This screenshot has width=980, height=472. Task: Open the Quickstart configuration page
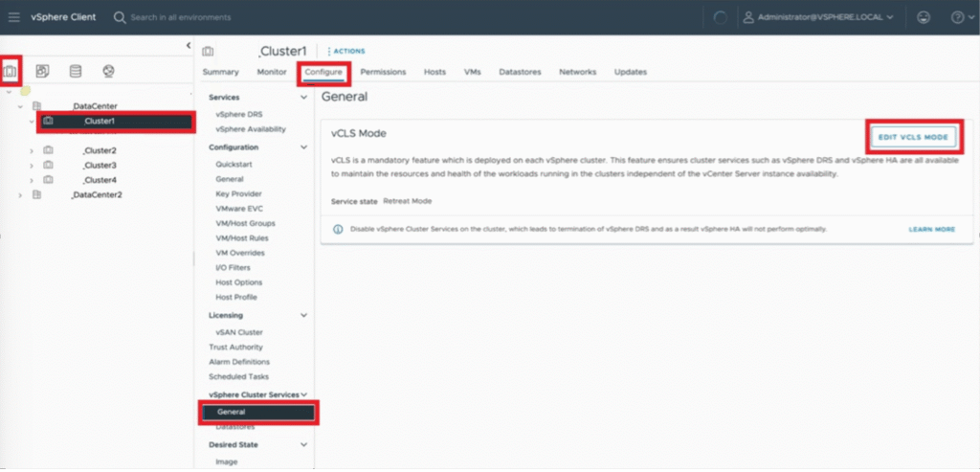pos(234,165)
